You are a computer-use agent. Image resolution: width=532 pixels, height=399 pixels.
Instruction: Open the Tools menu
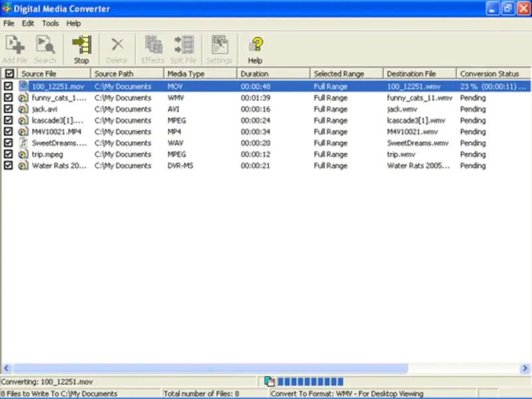pos(51,23)
